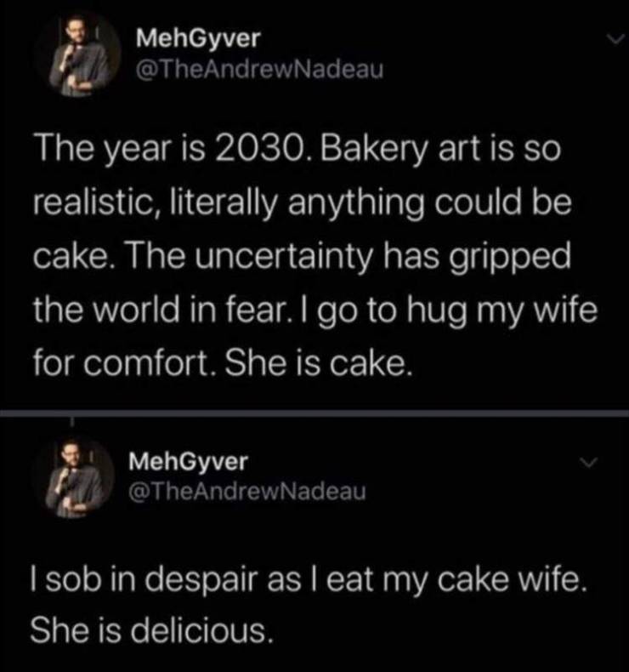The image size is (629, 672).
Task: Open the MehGyver display name on the first tweet
Action: [x=198, y=39]
